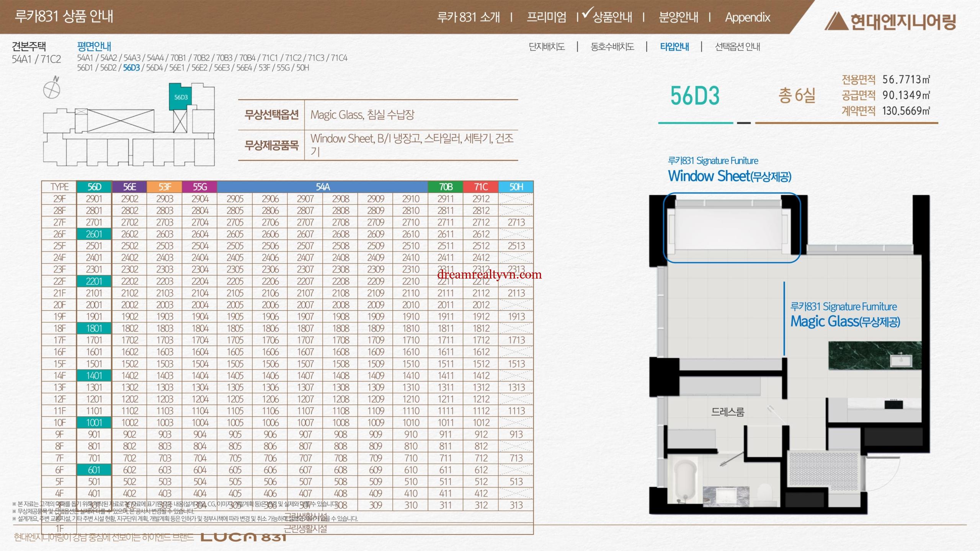The width and height of the screenshot is (980, 551).
Task: Open the 동호수배치도 tab
Action: point(612,47)
